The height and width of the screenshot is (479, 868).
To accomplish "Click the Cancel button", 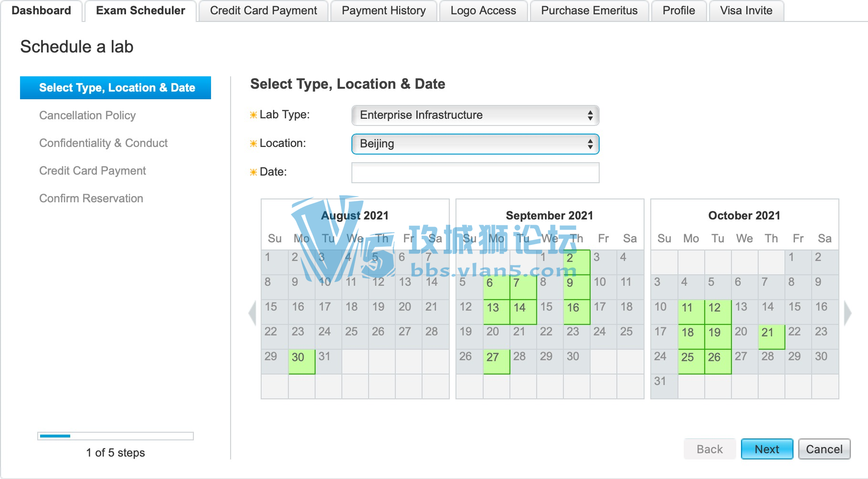I will [x=824, y=449].
